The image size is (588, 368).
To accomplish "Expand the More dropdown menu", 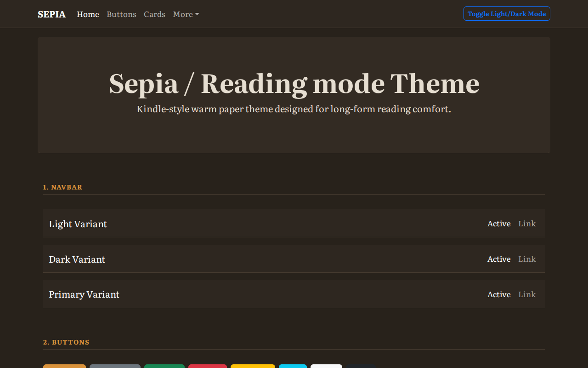I will point(186,14).
